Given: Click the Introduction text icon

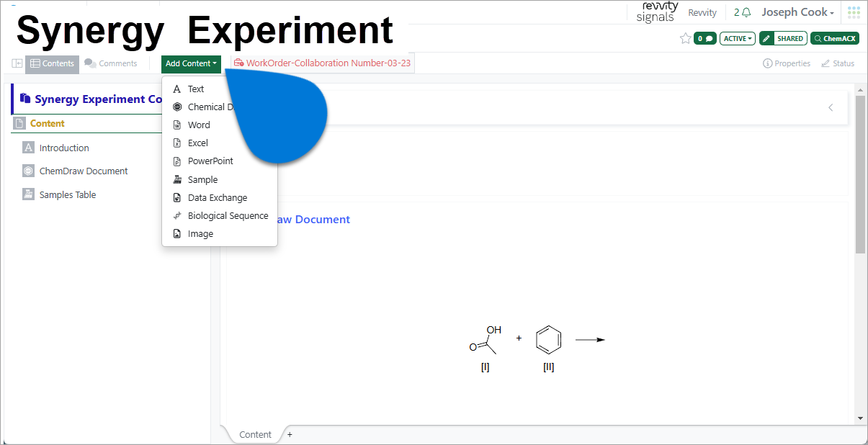Looking at the screenshot, I should coord(28,148).
